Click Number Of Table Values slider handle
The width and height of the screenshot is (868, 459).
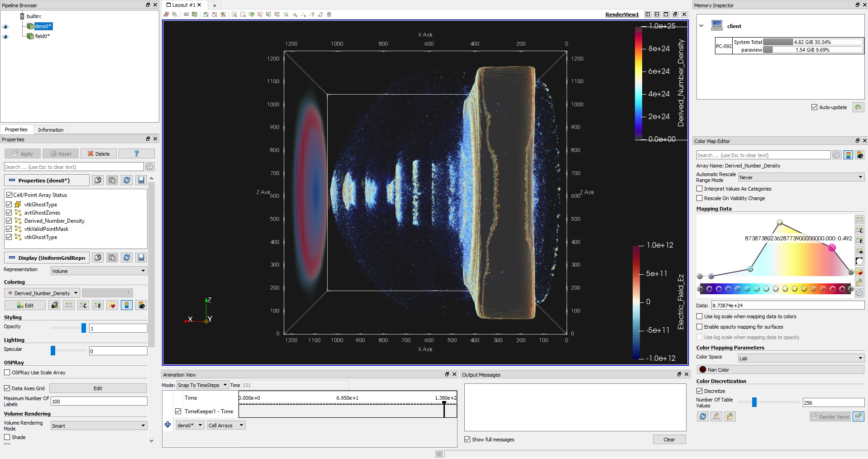coord(754,402)
